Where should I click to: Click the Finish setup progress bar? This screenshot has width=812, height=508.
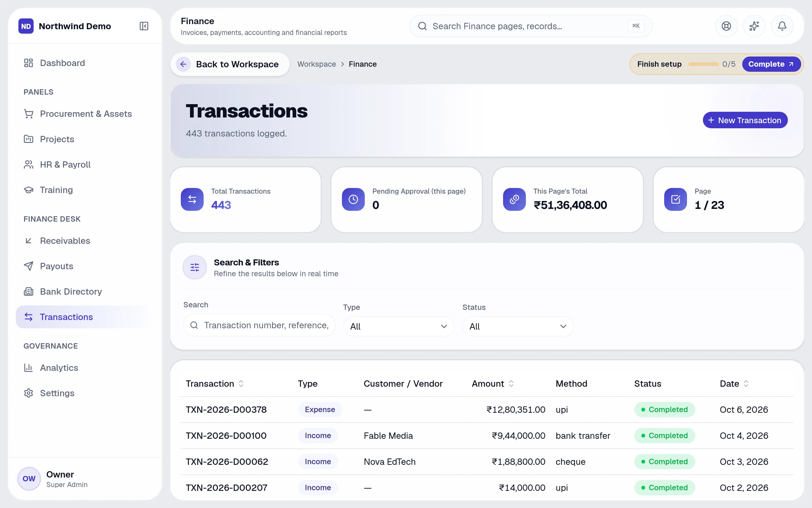pos(703,64)
